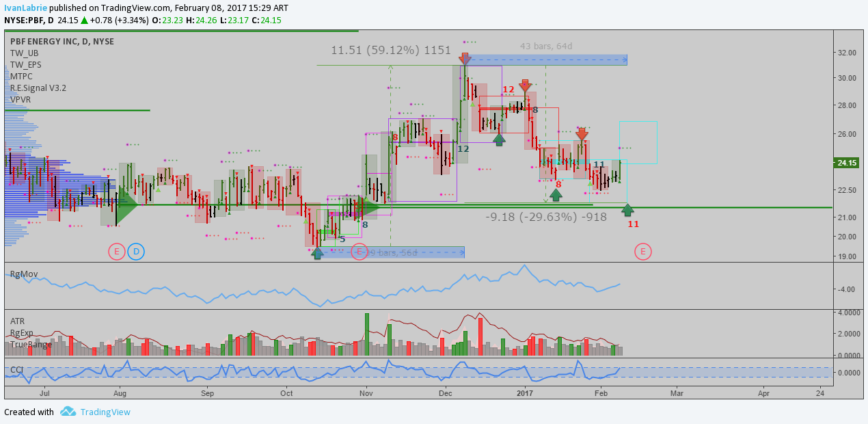Click the large green triangle near November
The width and height of the screenshot is (868, 424).
pyautogui.click(x=370, y=207)
